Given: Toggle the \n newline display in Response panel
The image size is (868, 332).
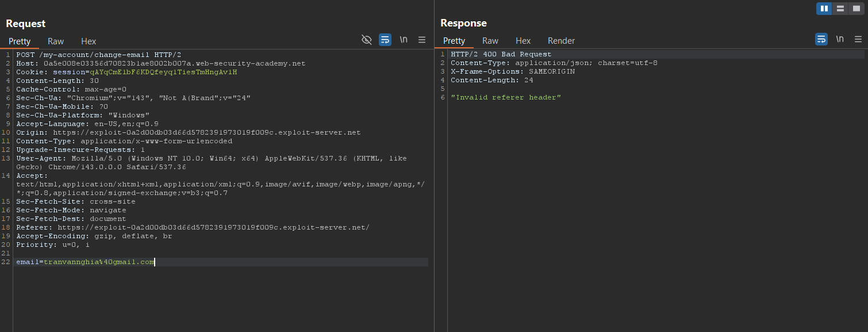Looking at the screenshot, I should pos(840,39).
